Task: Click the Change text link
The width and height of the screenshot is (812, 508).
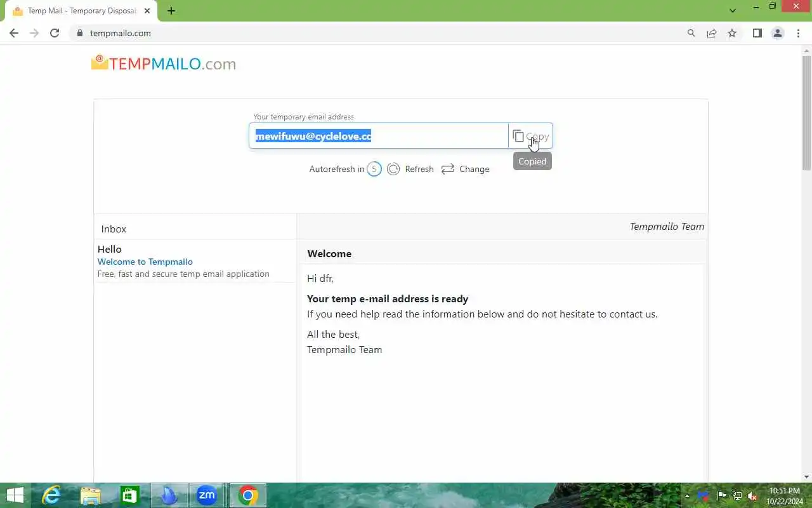Action: (475, 169)
